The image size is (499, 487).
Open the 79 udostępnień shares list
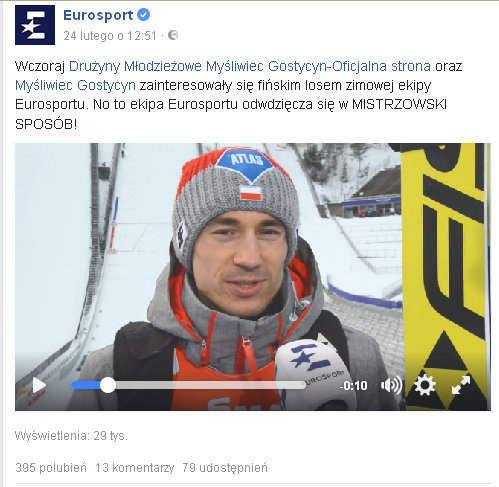point(225,468)
